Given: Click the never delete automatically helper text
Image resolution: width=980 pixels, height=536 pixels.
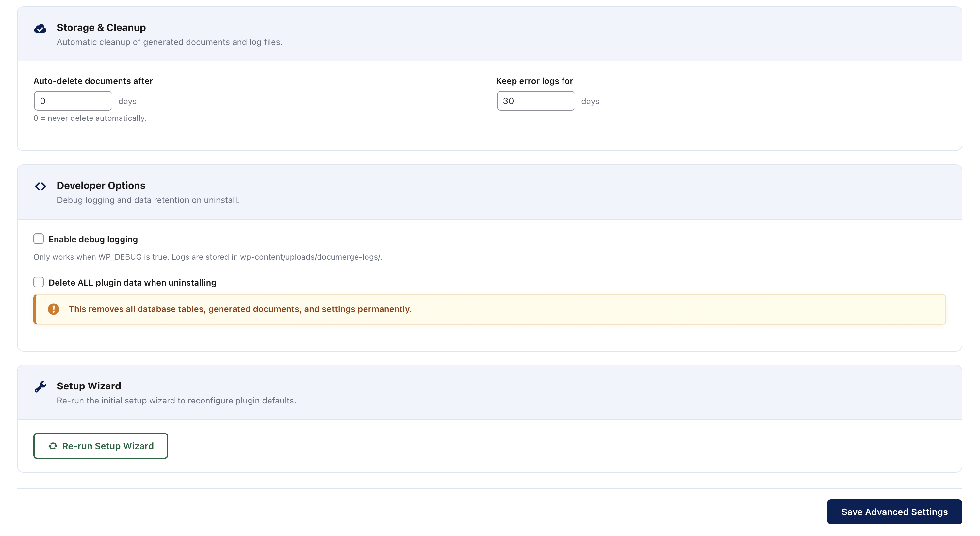Looking at the screenshot, I should pyautogui.click(x=90, y=118).
